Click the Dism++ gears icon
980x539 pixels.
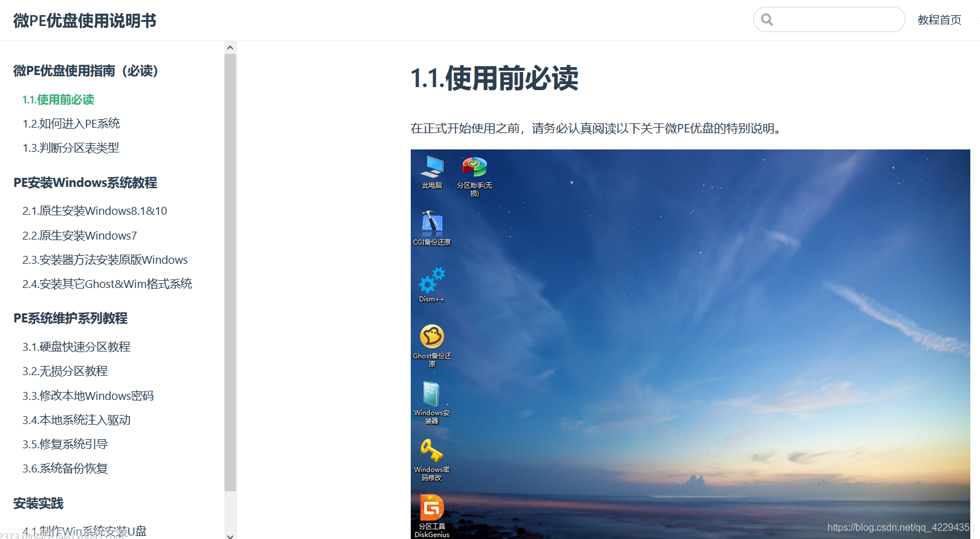(432, 280)
